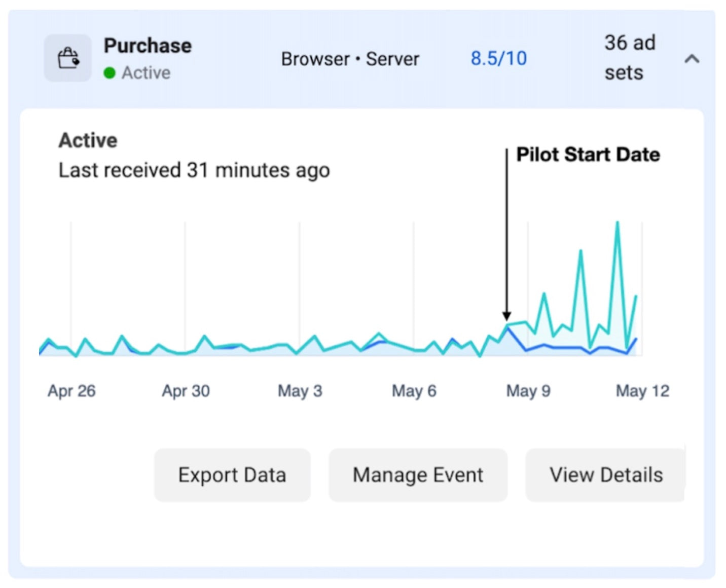Click the Apr 30 axis label
Image resolution: width=726 pixels, height=588 pixels.
[x=186, y=391]
